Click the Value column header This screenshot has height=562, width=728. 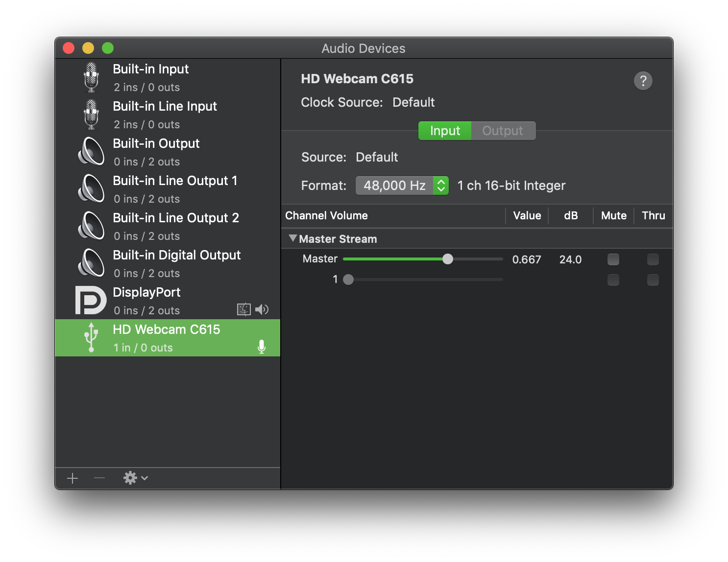[527, 215]
